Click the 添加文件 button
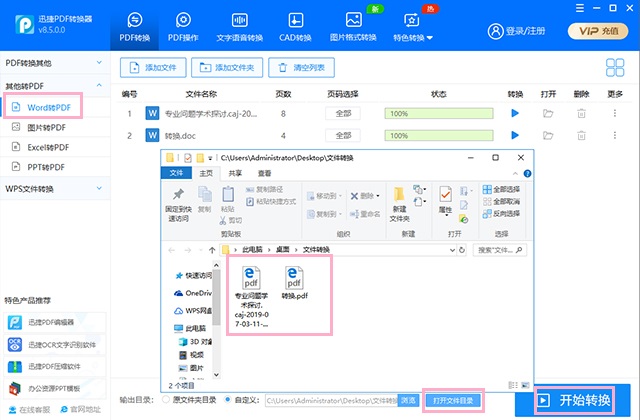The height and width of the screenshot is (420, 640). click(x=153, y=67)
